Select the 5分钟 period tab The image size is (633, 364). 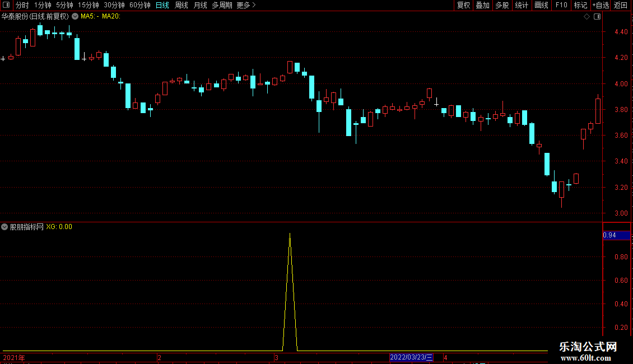pyautogui.click(x=64, y=5)
